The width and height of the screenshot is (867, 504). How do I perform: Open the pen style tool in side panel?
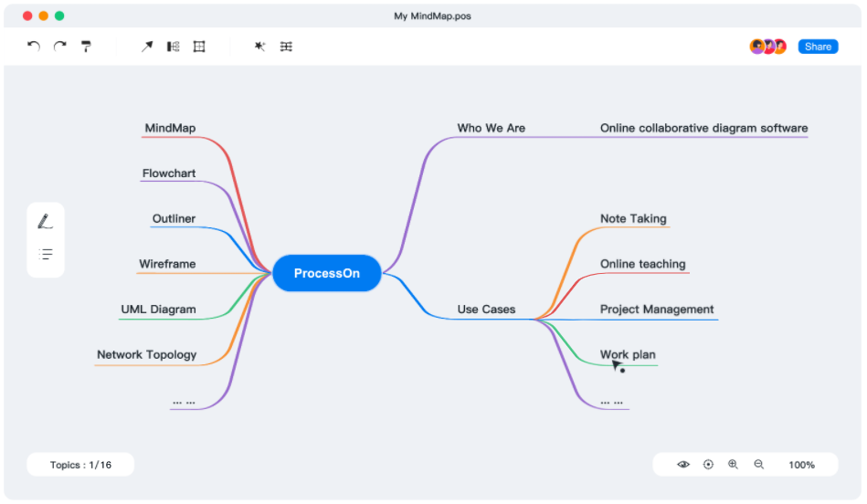coord(46,222)
